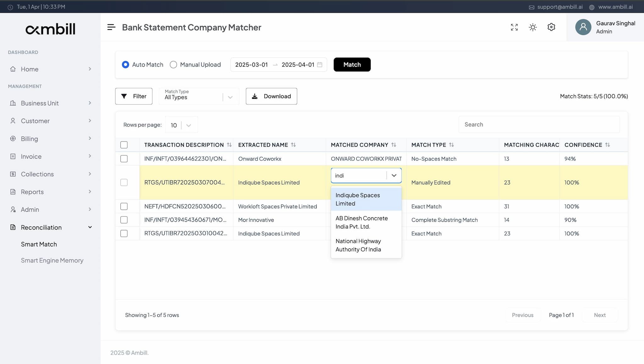This screenshot has height=364, width=644.
Task: Click the Filter button
Action: point(134,96)
